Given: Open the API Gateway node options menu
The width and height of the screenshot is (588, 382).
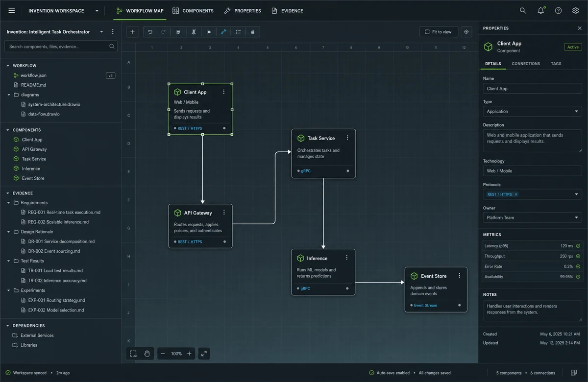Looking at the screenshot, I should tap(224, 213).
